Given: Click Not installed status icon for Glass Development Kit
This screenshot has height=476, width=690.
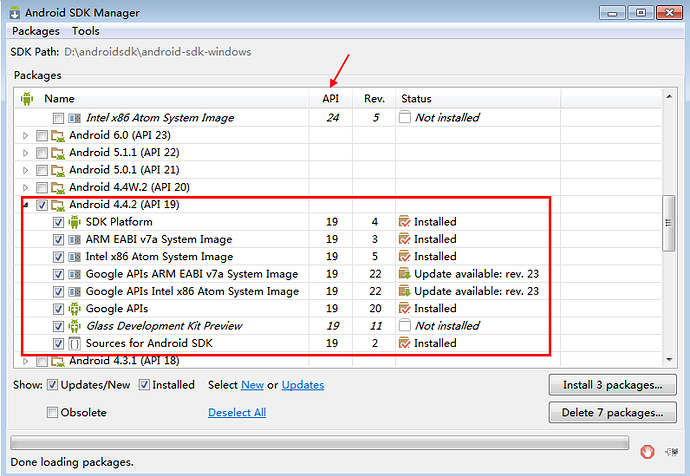Looking at the screenshot, I should [404, 326].
